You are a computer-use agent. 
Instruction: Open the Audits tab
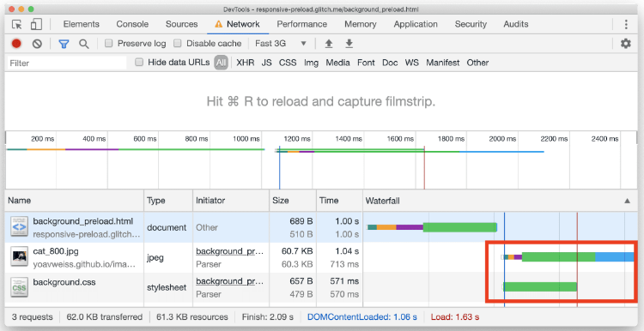coord(516,24)
